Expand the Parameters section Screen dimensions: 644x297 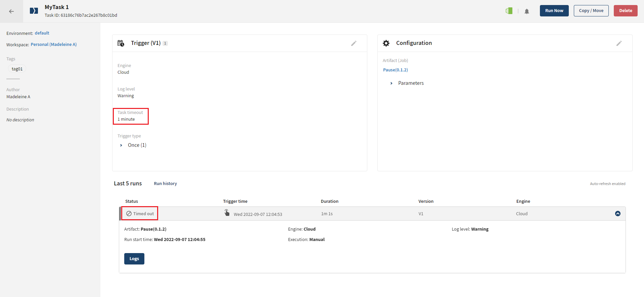tap(392, 83)
